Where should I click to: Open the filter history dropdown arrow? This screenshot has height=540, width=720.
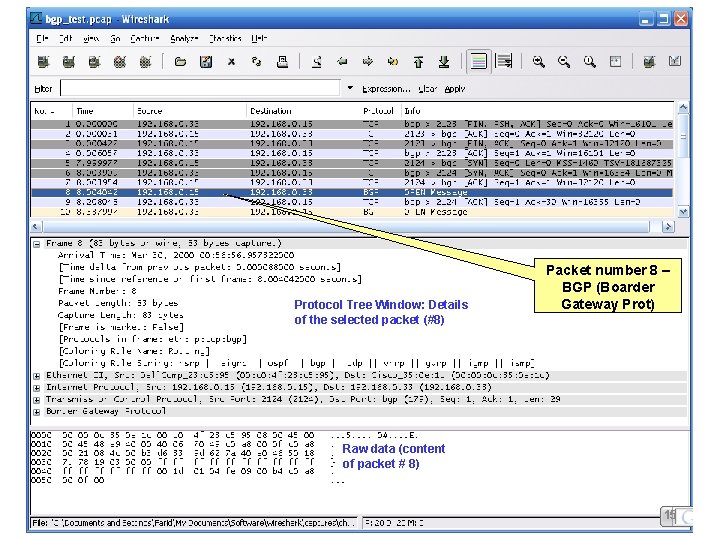tap(350, 88)
